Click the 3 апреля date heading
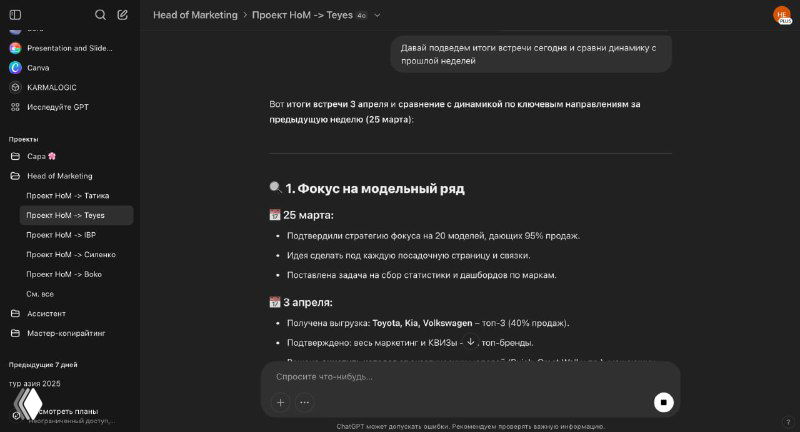 click(x=301, y=302)
